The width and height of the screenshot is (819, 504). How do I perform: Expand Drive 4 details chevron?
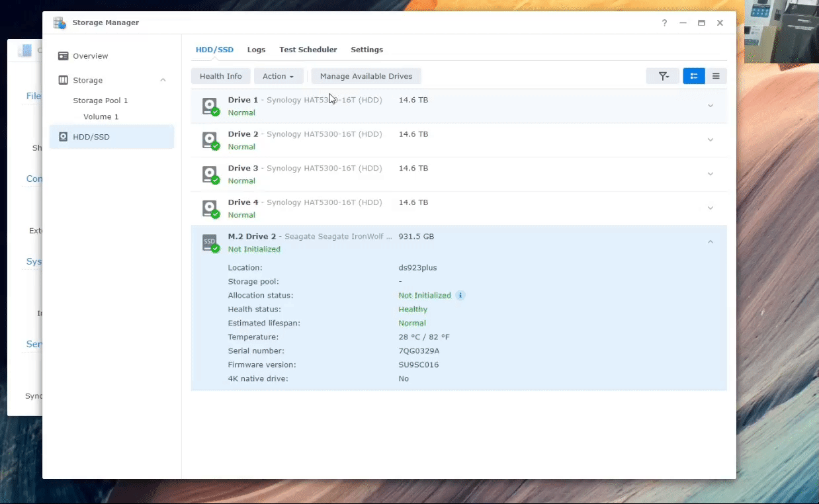(711, 208)
